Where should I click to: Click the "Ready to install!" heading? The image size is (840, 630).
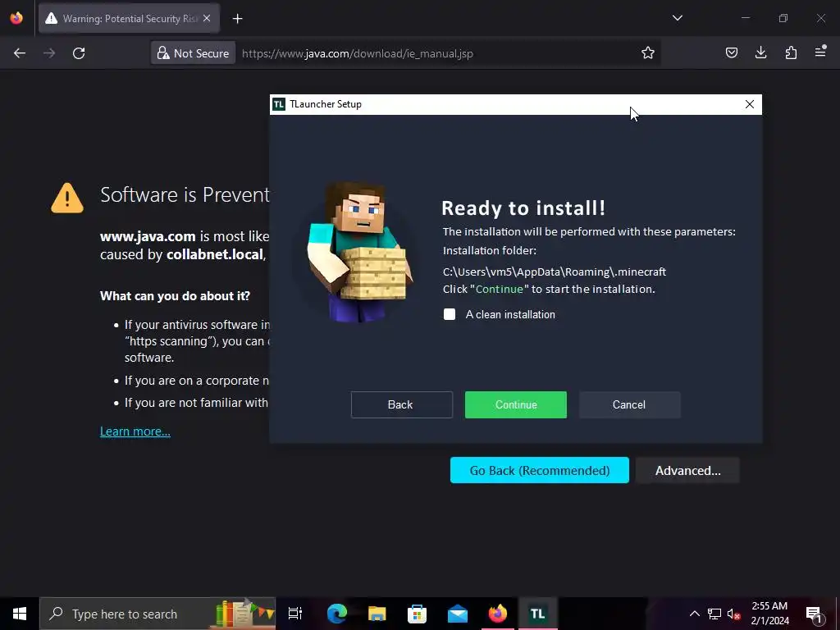523,208
